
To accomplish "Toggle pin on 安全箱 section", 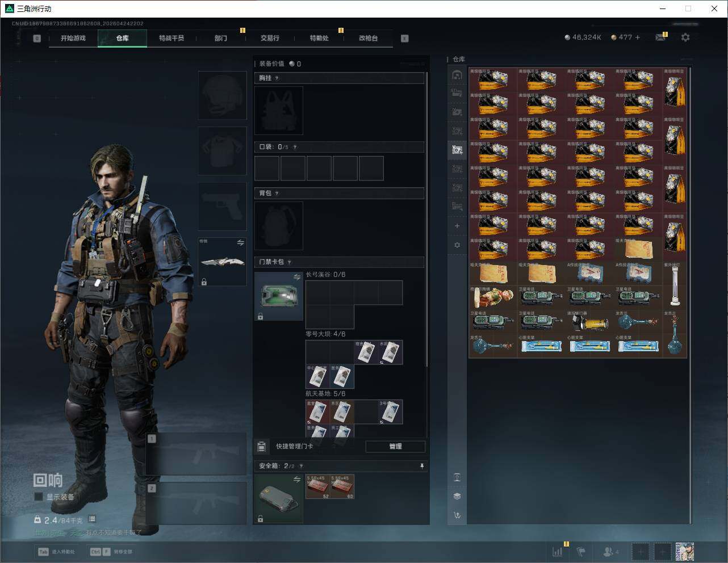I will (421, 466).
